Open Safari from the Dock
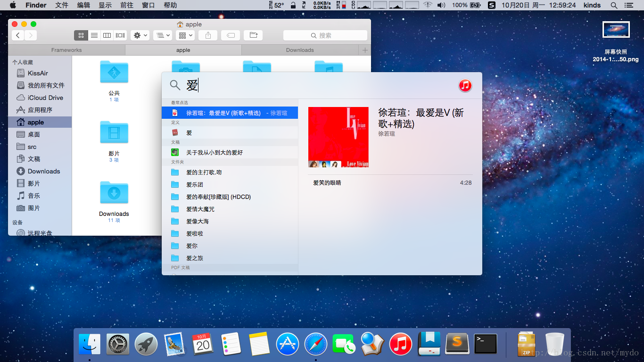 316,344
